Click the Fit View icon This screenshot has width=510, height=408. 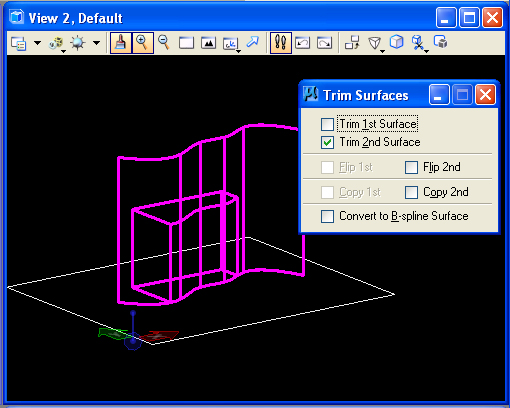[208, 43]
